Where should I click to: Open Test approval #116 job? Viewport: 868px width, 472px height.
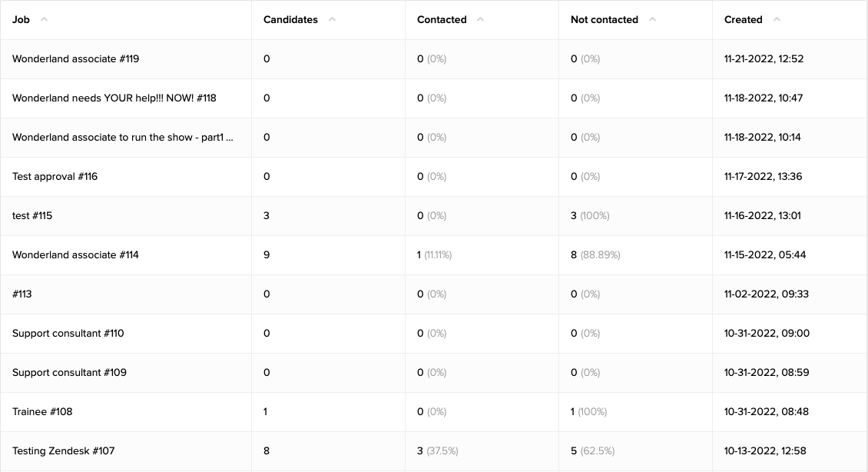tap(55, 177)
